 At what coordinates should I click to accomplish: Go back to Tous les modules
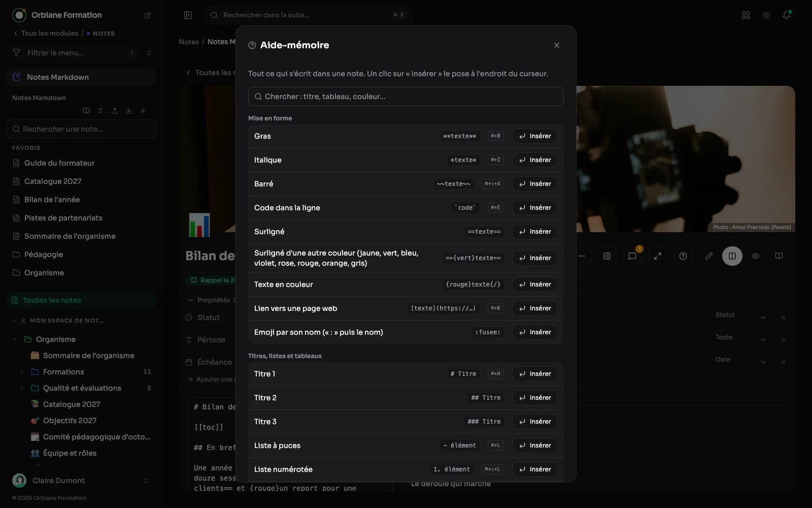pyautogui.click(x=46, y=34)
